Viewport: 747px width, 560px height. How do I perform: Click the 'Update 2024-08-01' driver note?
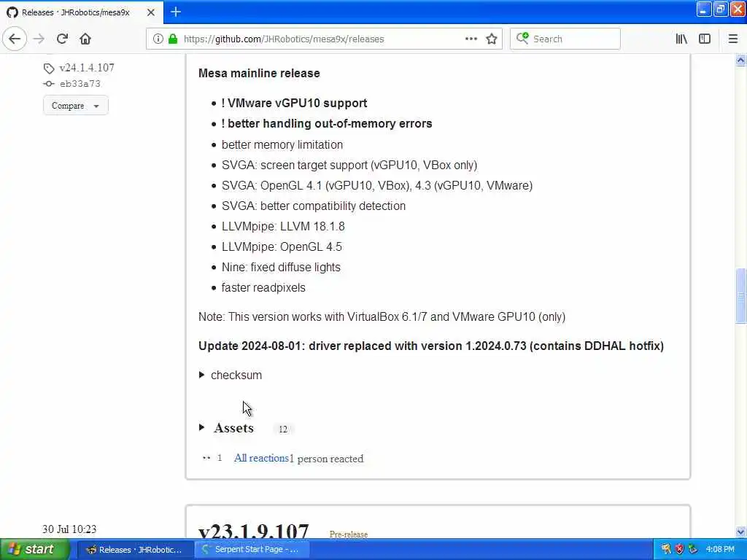(431, 346)
